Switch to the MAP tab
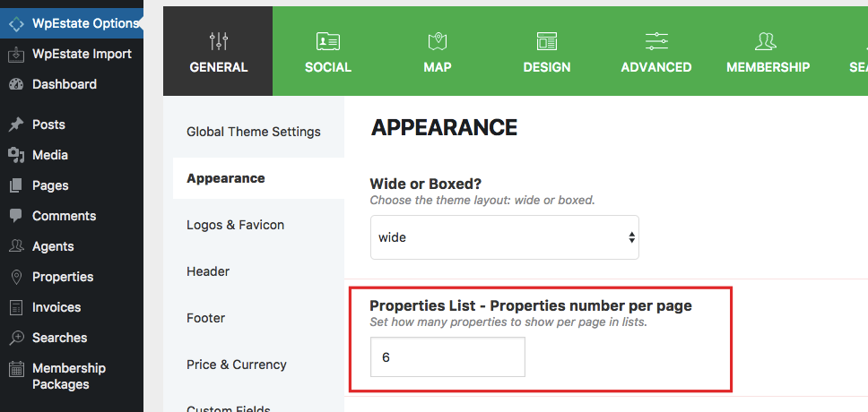The image size is (868, 412). 438,51
